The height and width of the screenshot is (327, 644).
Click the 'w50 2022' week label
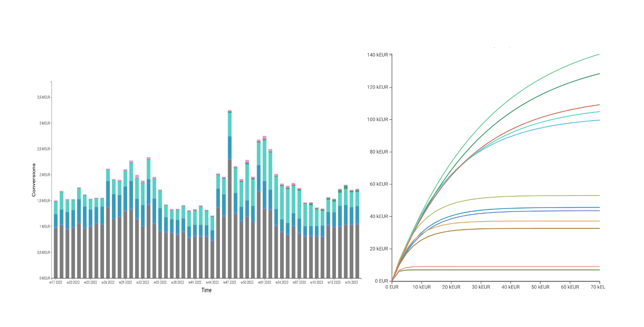[247, 282]
